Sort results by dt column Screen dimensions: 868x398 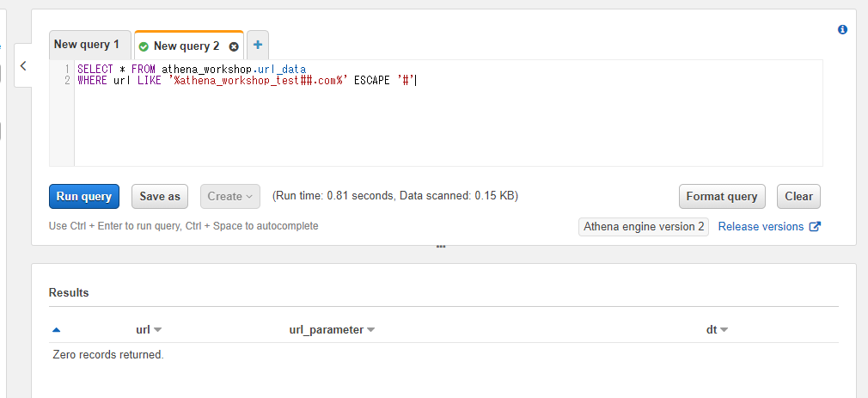click(717, 330)
